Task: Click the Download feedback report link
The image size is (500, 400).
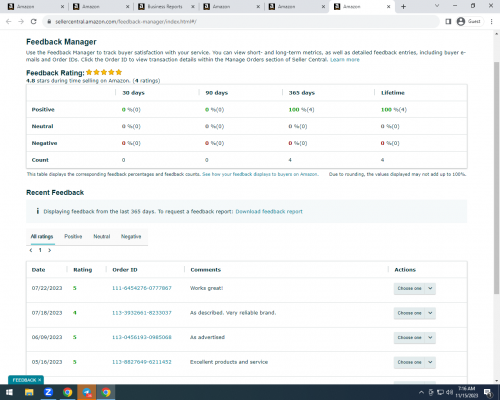Action: coord(269,211)
